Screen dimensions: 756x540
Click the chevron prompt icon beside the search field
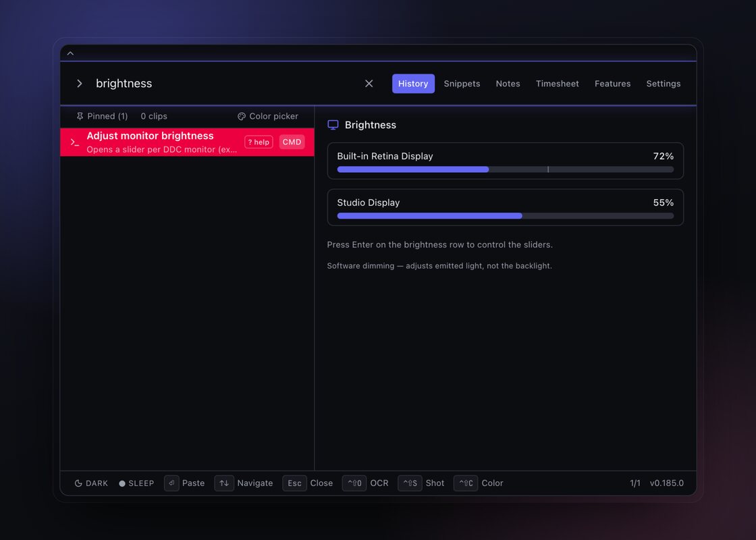tap(80, 84)
